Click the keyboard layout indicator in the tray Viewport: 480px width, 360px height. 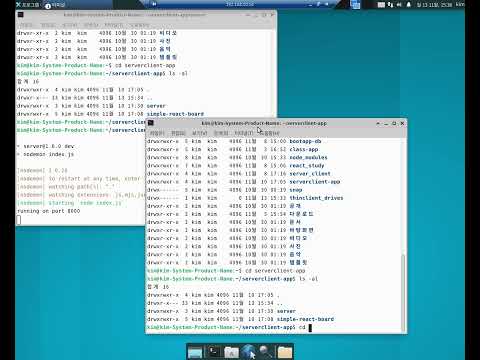coord(381,5)
